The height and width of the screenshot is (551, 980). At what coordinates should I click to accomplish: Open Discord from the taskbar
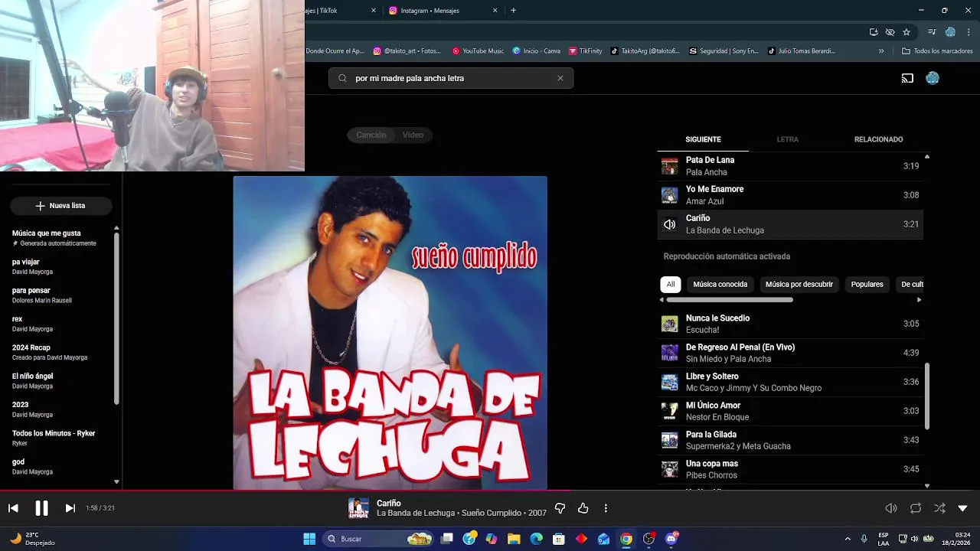point(672,539)
